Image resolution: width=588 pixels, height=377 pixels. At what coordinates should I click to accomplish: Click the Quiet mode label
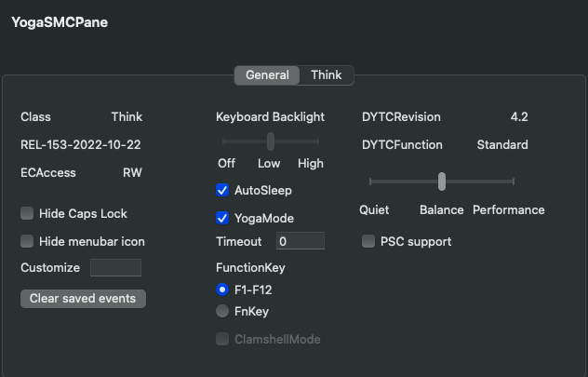(374, 210)
